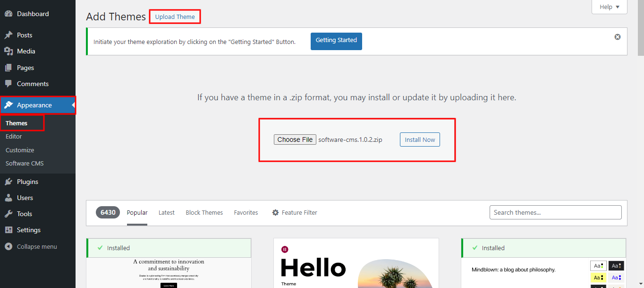Image resolution: width=644 pixels, height=288 pixels.
Task: Click the Appearance paintbrush icon
Action: [x=8, y=105]
